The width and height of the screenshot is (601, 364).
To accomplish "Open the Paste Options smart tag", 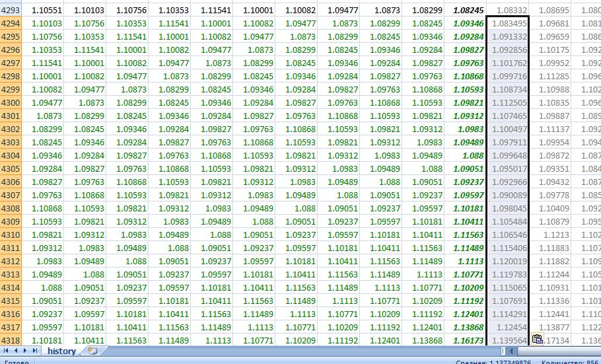I will 538,340.
